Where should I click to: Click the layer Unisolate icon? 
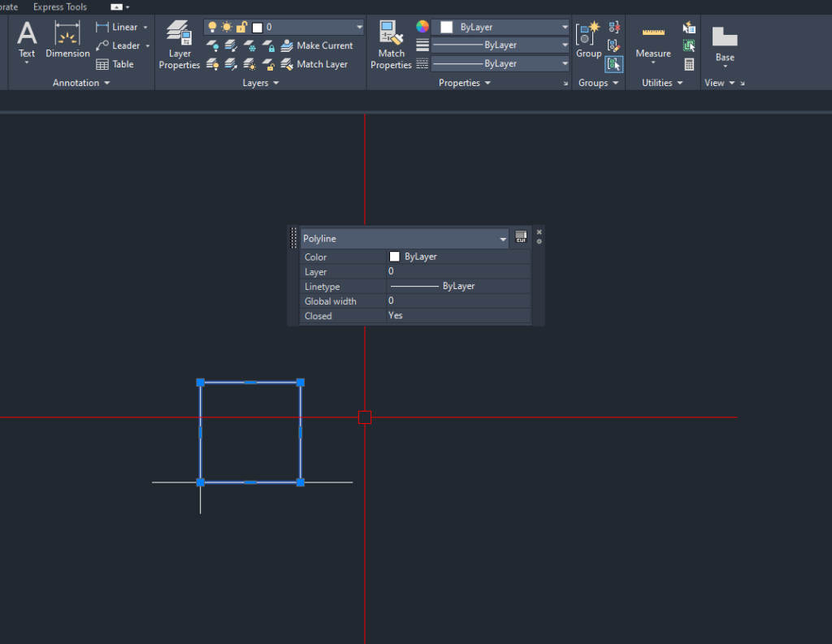click(231, 64)
